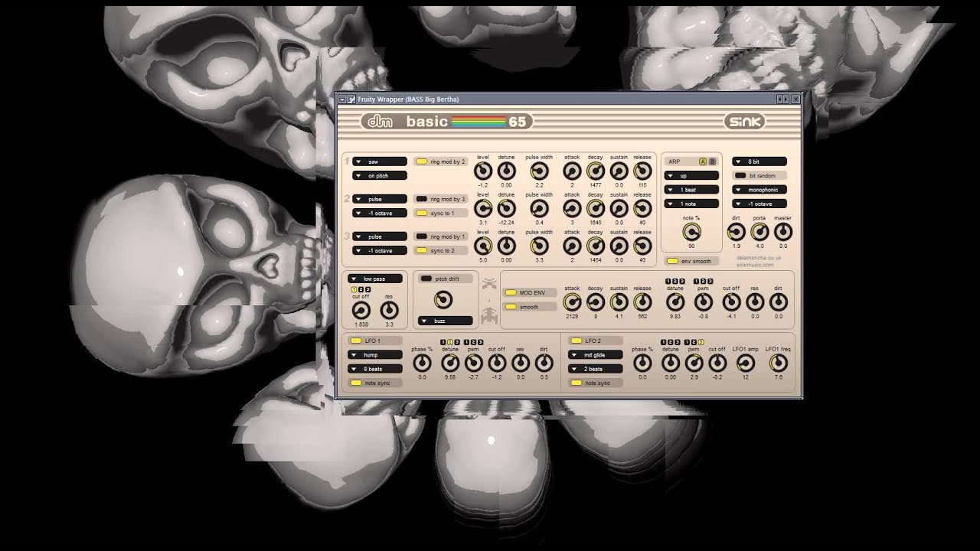
Task: Click the MOD ENV attack knob
Action: click(572, 302)
